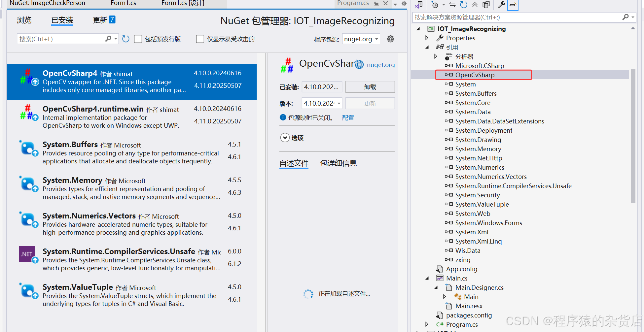Screen dimensions: 644x332
Task: Refresh the NuGet package list
Action: click(125, 39)
